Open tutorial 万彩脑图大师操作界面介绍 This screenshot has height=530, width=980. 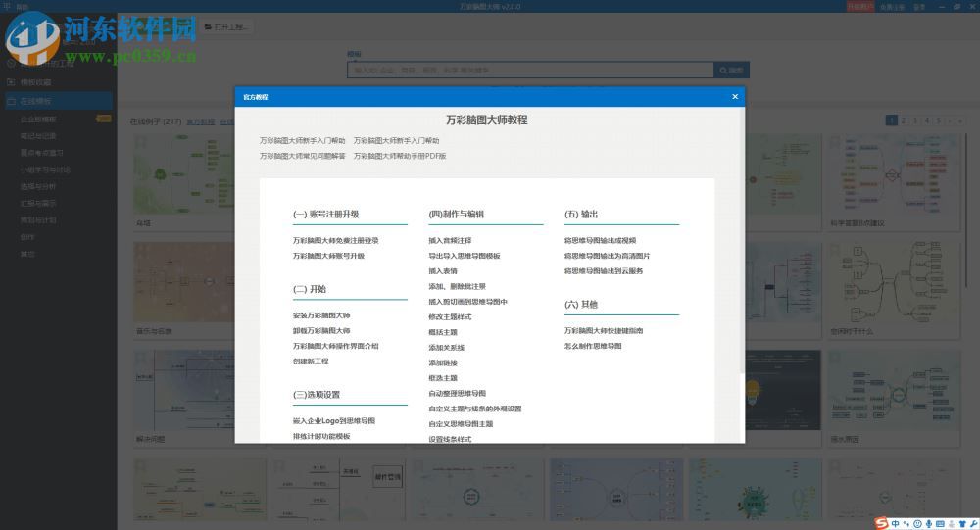tap(335, 346)
